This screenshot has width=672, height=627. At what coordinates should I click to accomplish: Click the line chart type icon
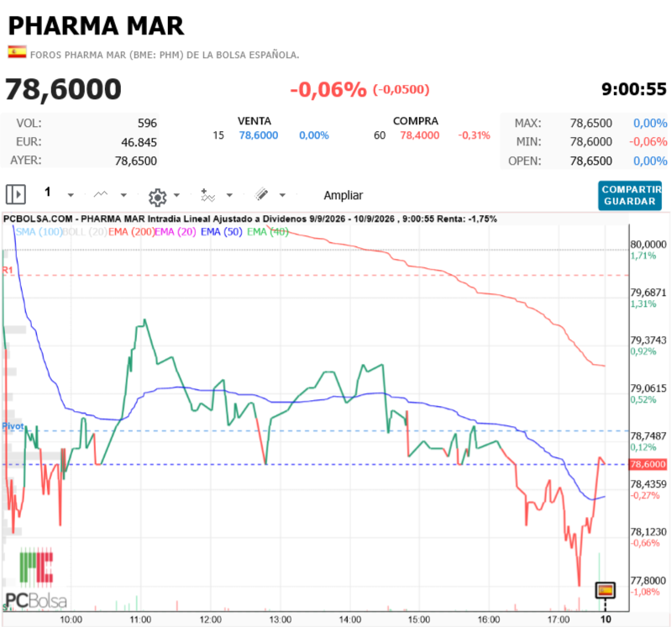(x=101, y=194)
